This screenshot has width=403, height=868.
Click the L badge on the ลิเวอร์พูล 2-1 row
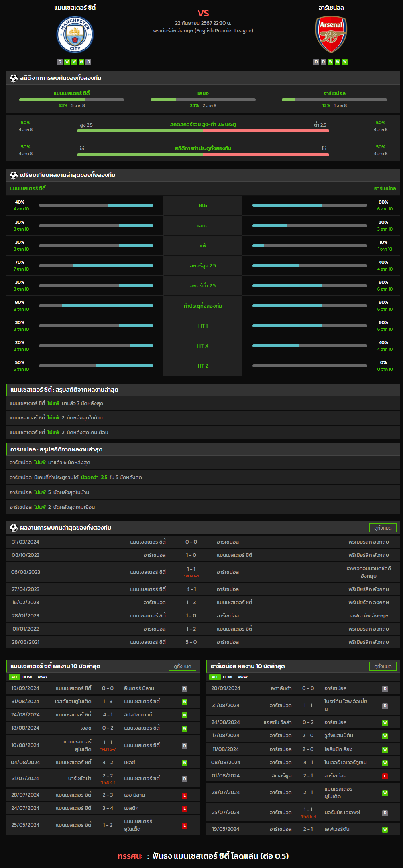pyautogui.click(x=385, y=776)
